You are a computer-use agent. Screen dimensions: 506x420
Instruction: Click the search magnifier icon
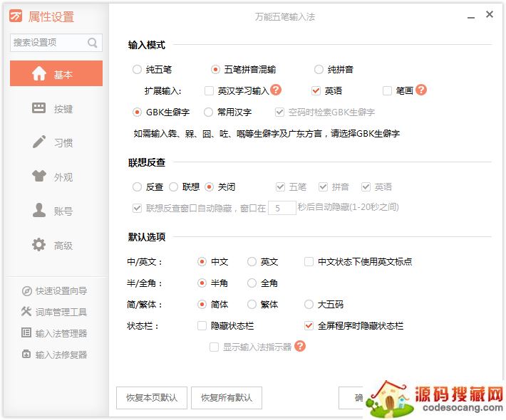93,43
